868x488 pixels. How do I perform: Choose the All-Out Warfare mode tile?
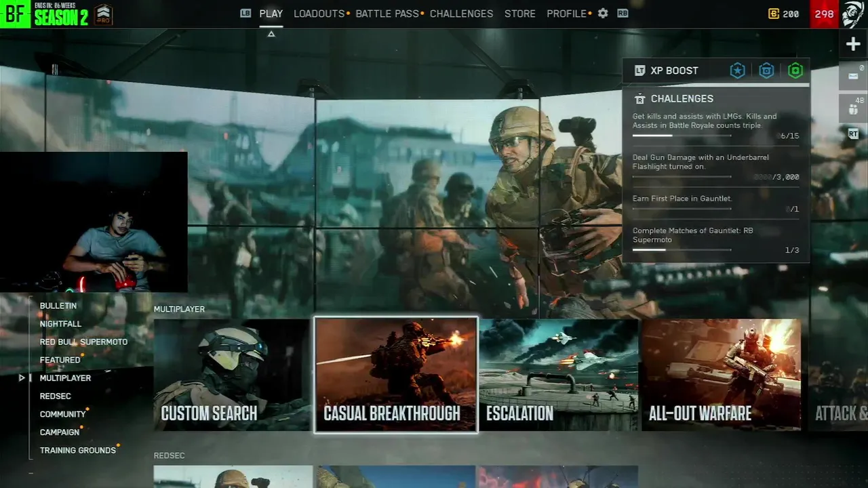click(721, 375)
